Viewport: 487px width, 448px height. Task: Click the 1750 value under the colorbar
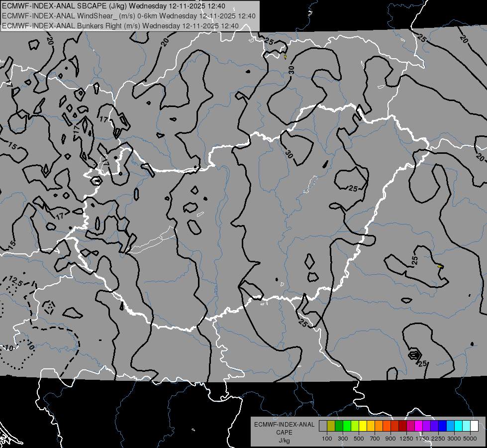click(422, 439)
